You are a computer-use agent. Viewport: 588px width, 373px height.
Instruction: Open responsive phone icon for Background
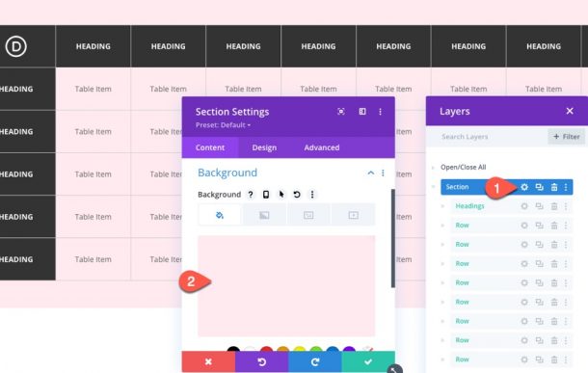pos(266,194)
